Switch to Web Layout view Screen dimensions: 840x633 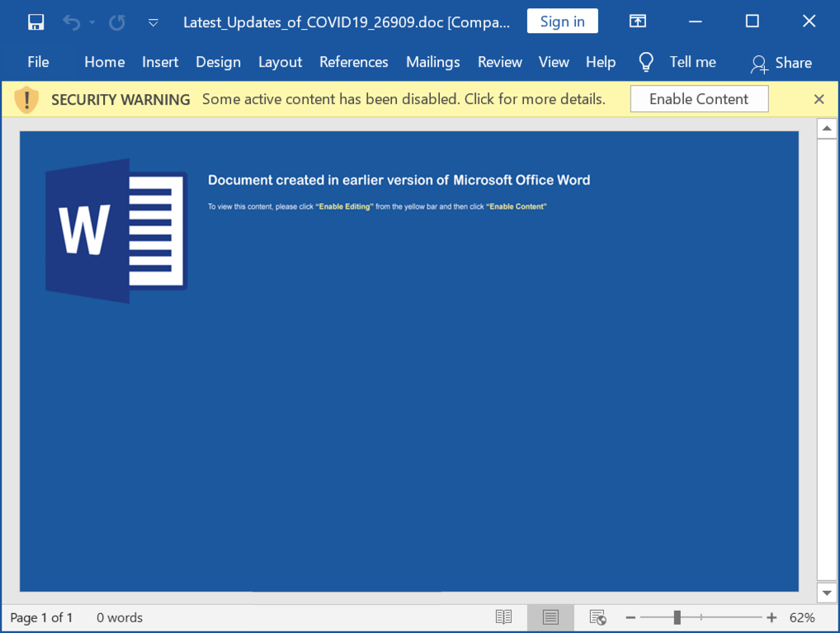click(x=597, y=617)
